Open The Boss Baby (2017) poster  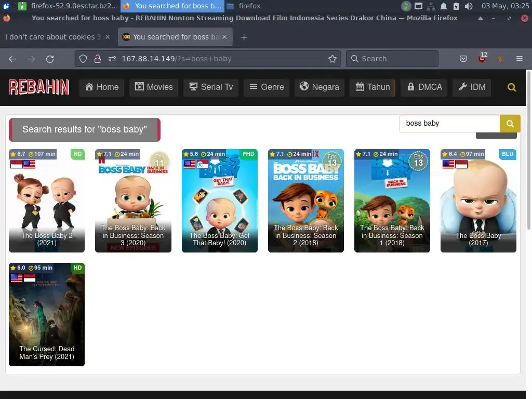[x=478, y=201]
